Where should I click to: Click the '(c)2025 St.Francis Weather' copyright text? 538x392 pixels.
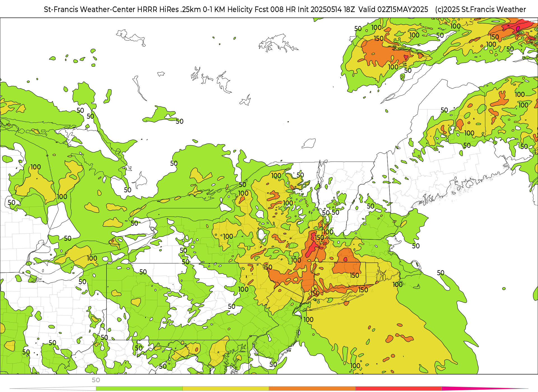(480, 10)
